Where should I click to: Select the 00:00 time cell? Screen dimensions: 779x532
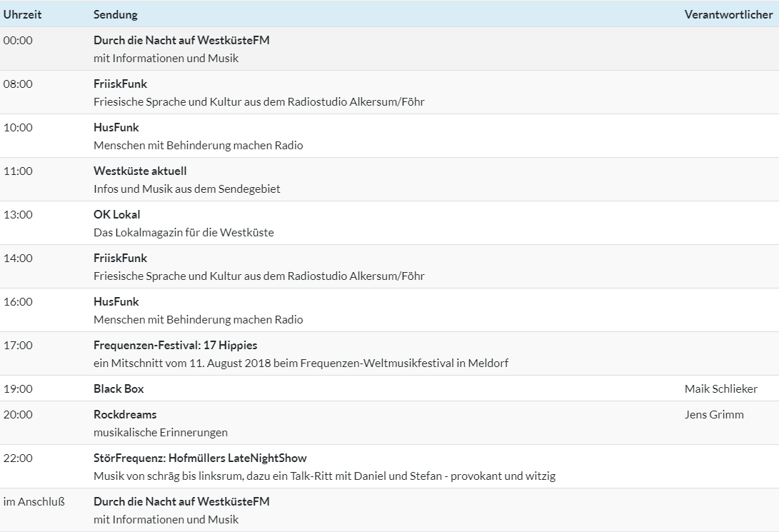click(18, 40)
